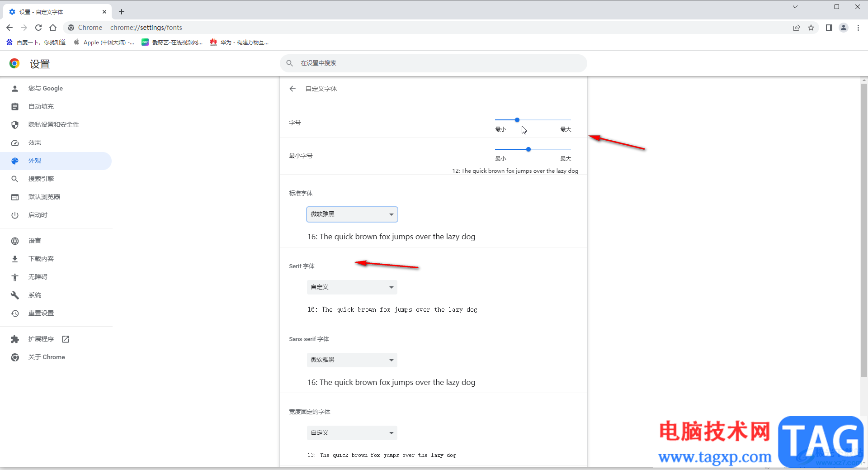Open 下载内容 downloads section
This screenshot has width=868, height=470.
[56, 259]
